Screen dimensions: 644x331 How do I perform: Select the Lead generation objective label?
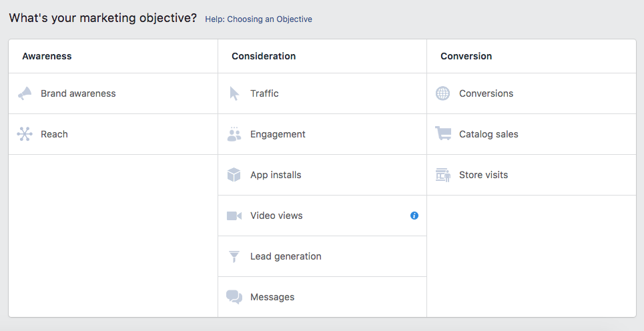click(286, 256)
